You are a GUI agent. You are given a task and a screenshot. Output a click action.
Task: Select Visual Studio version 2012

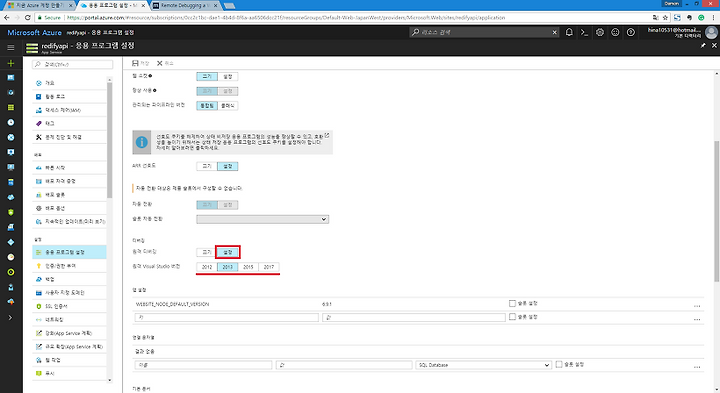207,267
